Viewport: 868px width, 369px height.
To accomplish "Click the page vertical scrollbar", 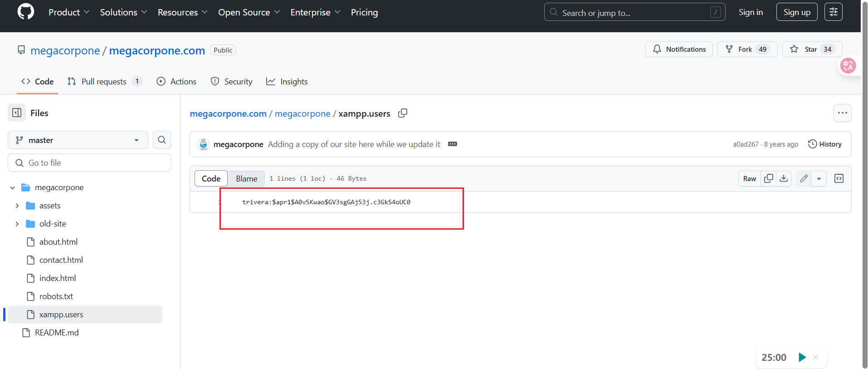I will pos(864,184).
